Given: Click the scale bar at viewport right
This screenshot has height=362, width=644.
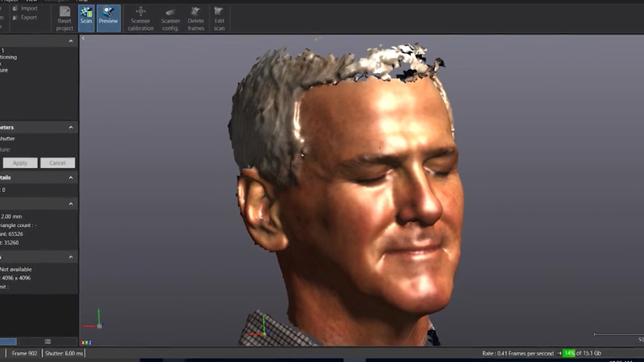Looking at the screenshot, I should (619, 335).
